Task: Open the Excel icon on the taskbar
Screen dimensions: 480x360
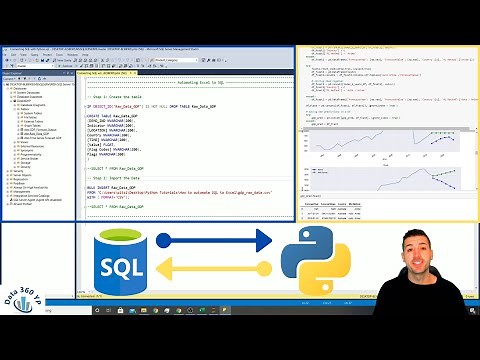Action: (202, 310)
